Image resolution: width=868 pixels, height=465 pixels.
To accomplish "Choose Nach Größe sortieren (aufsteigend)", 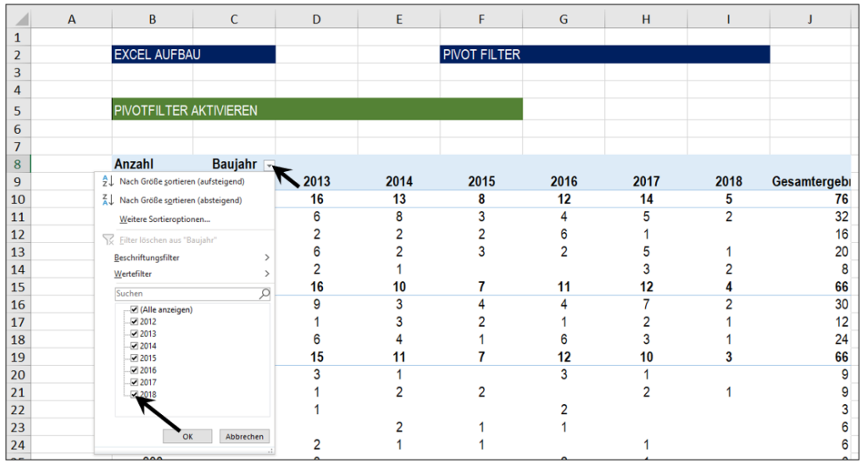I will click(x=182, y=181).
